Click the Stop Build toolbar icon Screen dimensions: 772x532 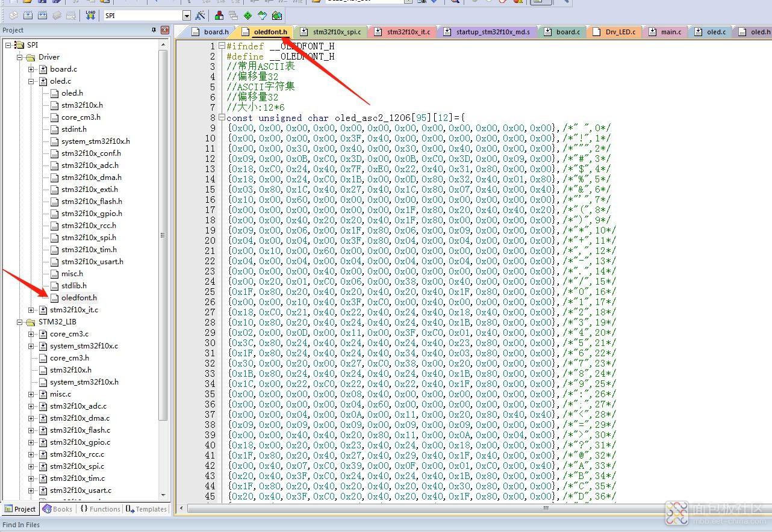pos(71,15)
